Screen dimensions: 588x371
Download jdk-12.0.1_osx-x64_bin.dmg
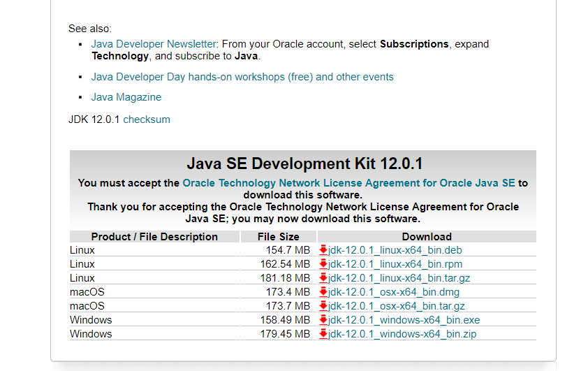[x=394, y=292]
